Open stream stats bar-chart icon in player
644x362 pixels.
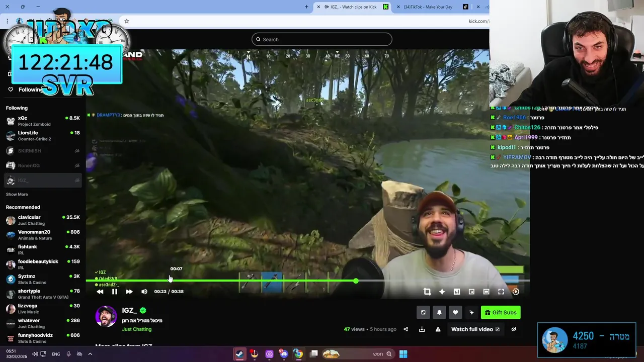click(x=457, y=292)
